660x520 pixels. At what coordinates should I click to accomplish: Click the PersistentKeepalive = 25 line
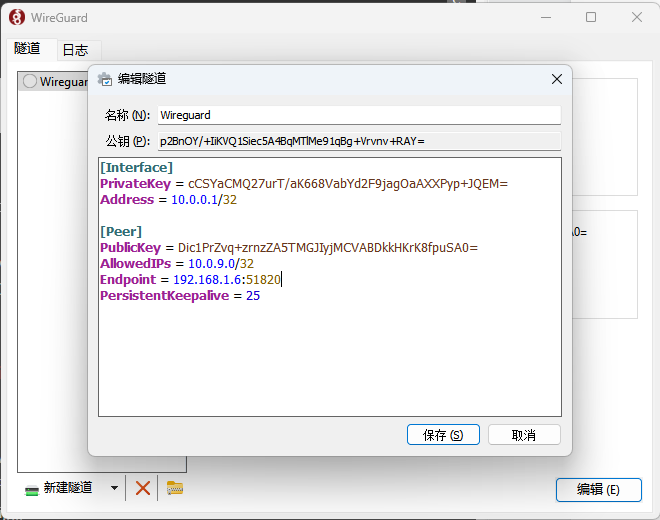tap(180, 296)
